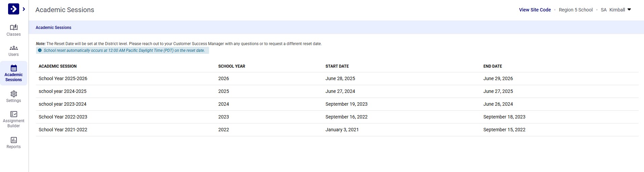Click the School Year 2021-2022 session name
This screenshot has width=644, height=172.
click(x=63, y=130)
